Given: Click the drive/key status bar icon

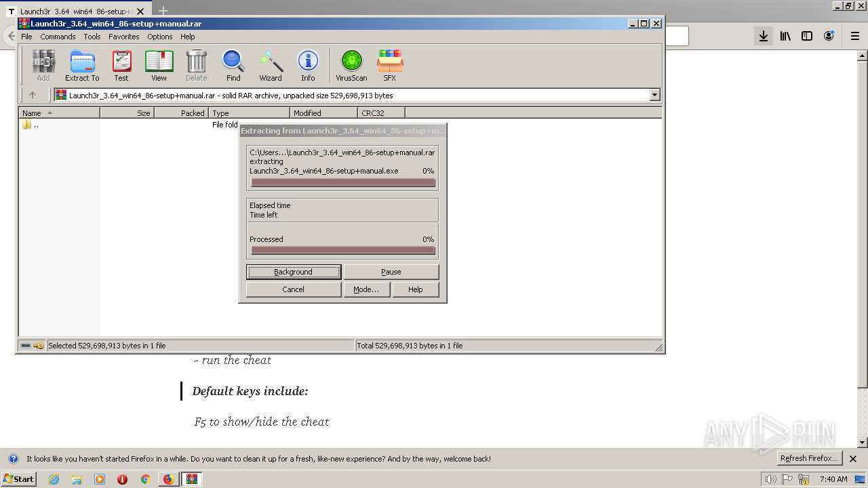Looking at the screenshot, I should click(x=32, y=346).
